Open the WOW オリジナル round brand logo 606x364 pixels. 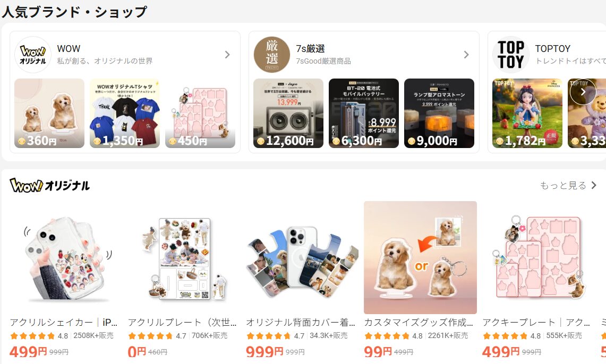coord(33,55)
